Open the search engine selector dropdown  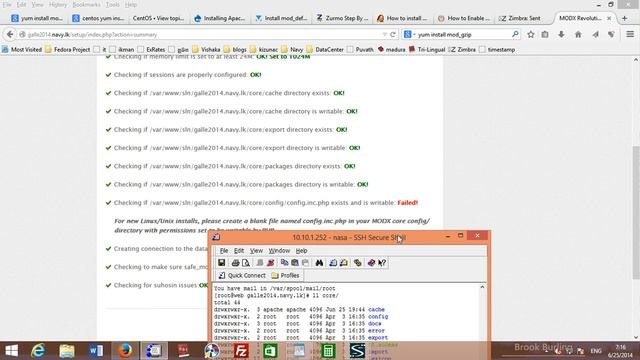[409, 35]
